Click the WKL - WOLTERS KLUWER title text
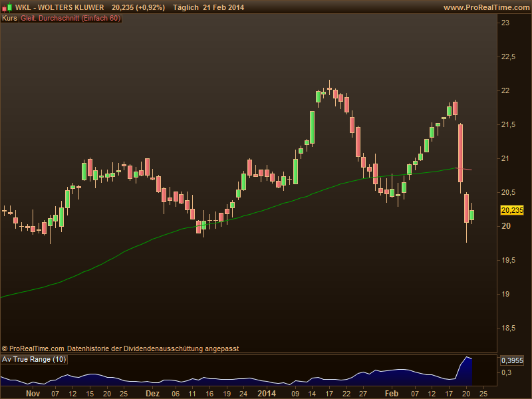The width and height of the screenshot is (532, 399). pyautogui.click(x=59, y=7)
